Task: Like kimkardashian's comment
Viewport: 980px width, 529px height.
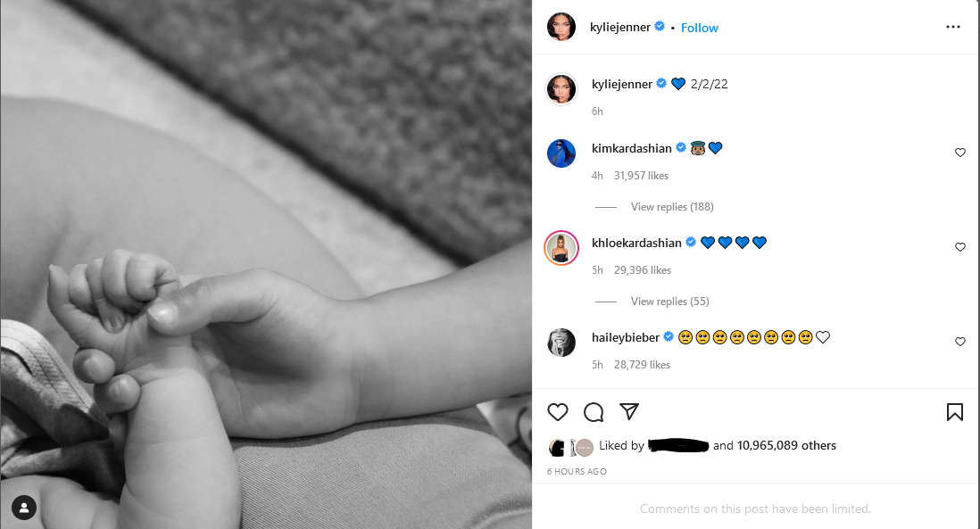Action: [x=960, y=153]
